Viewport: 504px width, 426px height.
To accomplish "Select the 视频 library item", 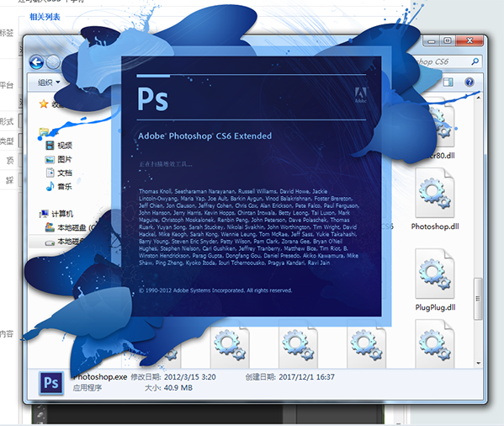I will pos(59,146).
